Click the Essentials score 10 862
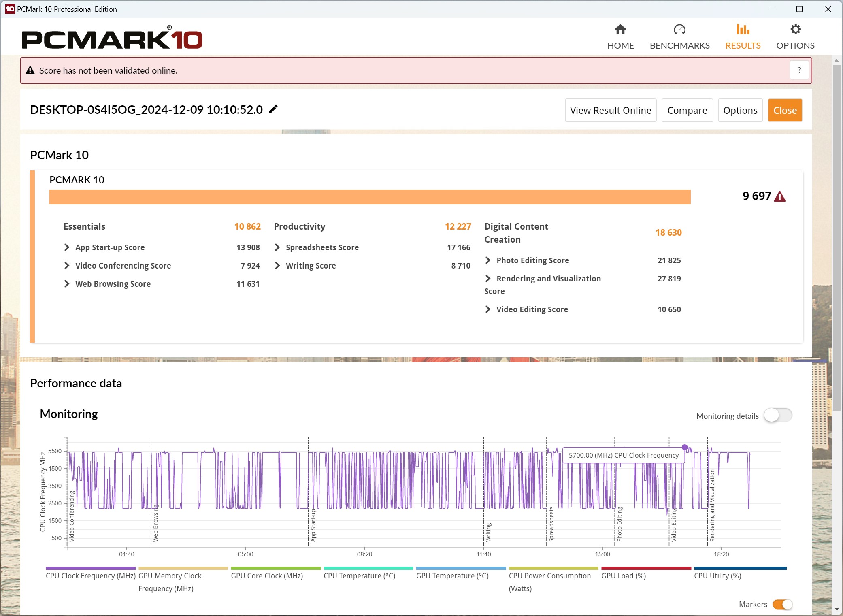The width and height of the screenshot is (843, 616). 247,226
